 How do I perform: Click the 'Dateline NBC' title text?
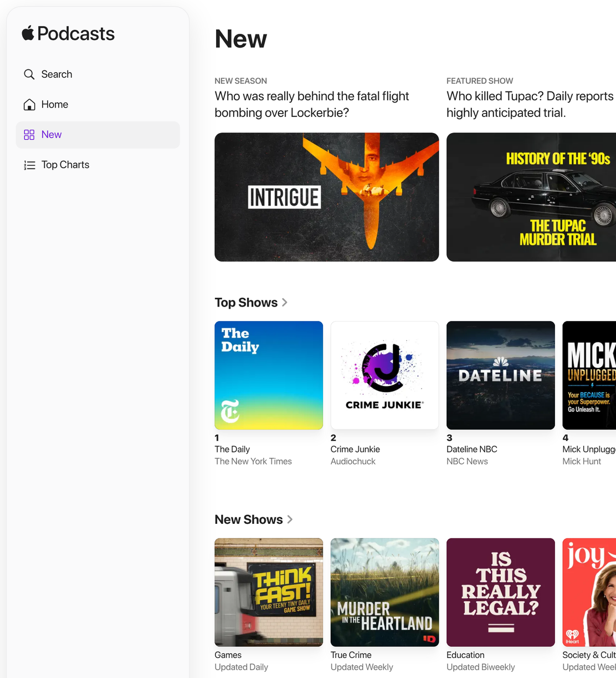point(472,449)
